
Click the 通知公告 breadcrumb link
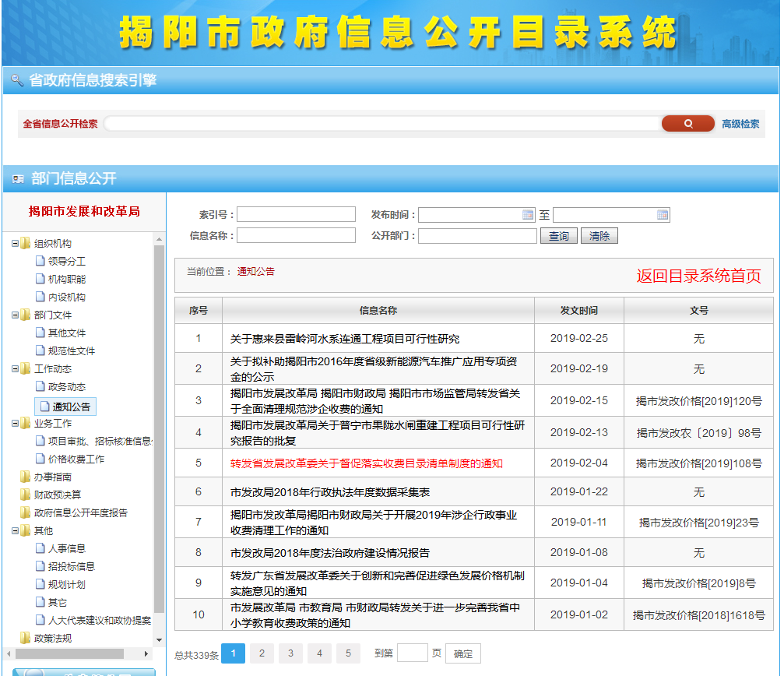pyautogui.click(x=256, y=272)
